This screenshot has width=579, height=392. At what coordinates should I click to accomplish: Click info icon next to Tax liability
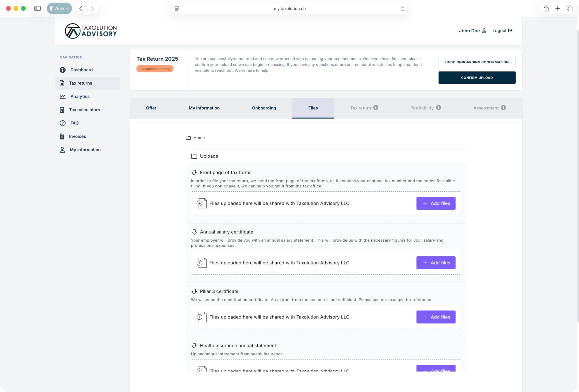point(439,108)
